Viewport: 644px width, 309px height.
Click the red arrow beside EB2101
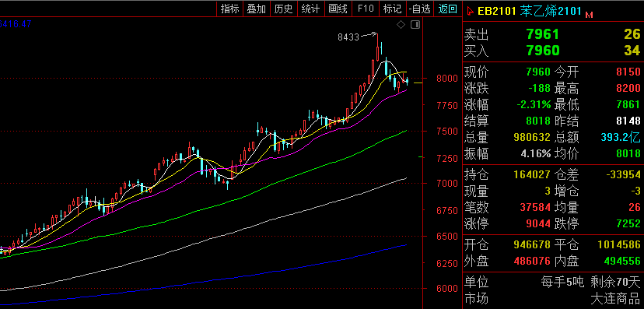470,11
